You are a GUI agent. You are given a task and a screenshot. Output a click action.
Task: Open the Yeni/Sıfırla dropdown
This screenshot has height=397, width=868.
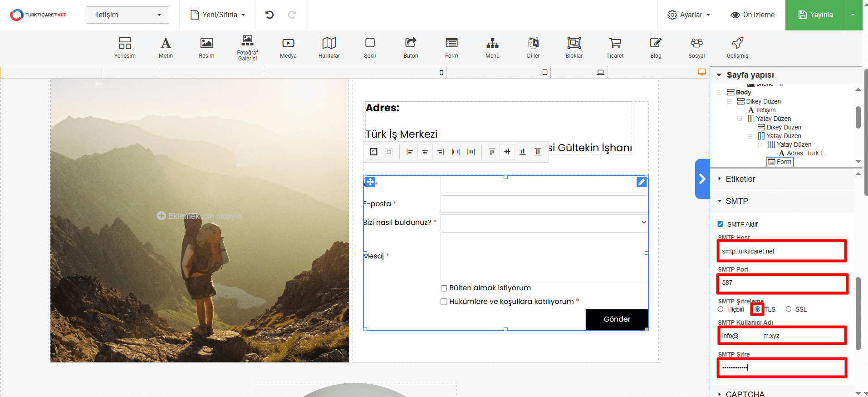pos(218,15)
